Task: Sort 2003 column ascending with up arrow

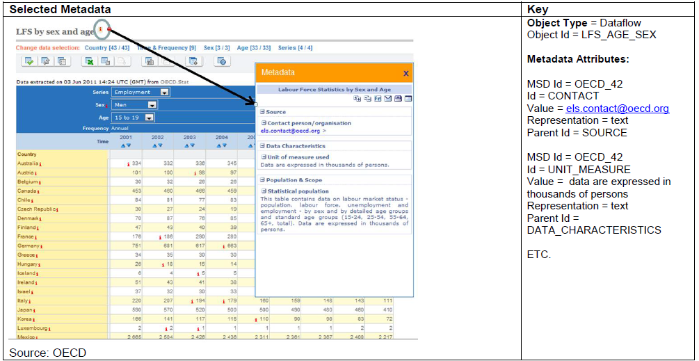Action: coord(187,145)
